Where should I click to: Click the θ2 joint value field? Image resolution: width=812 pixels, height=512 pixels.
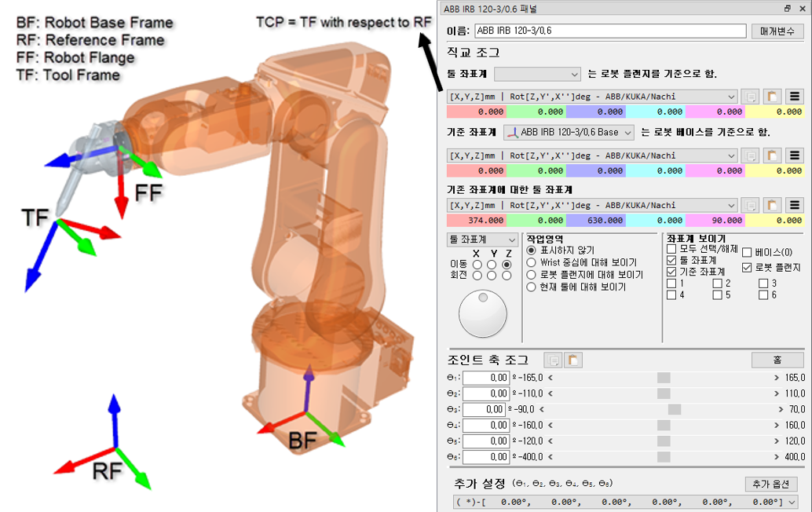click(x=486, y=393)
